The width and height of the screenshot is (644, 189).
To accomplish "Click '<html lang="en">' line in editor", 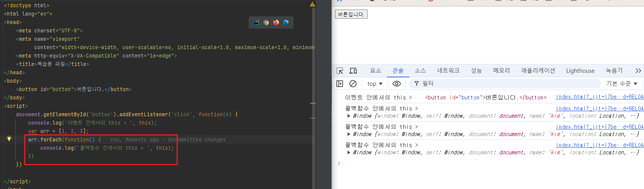I will pyautogui.click(x=28, y=14).
